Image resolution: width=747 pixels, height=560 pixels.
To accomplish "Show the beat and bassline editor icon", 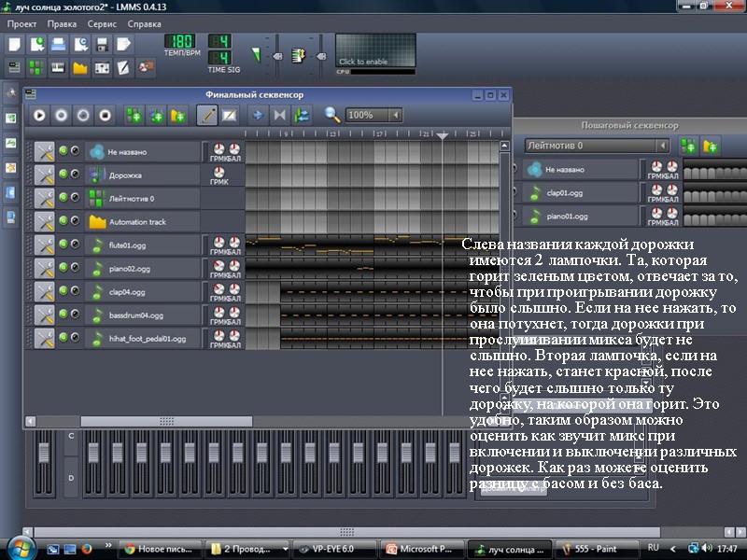I will point(36,67).
